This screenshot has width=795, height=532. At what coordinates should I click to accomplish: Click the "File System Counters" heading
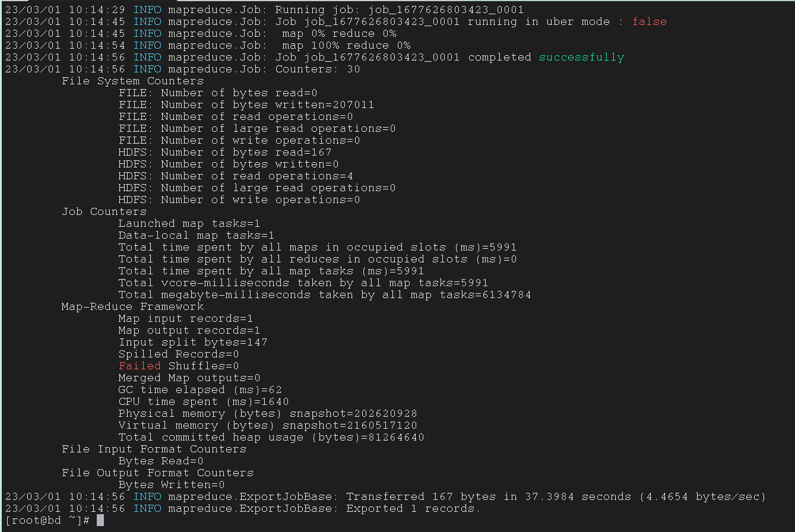pyautogui.click(x=132, y=81)
